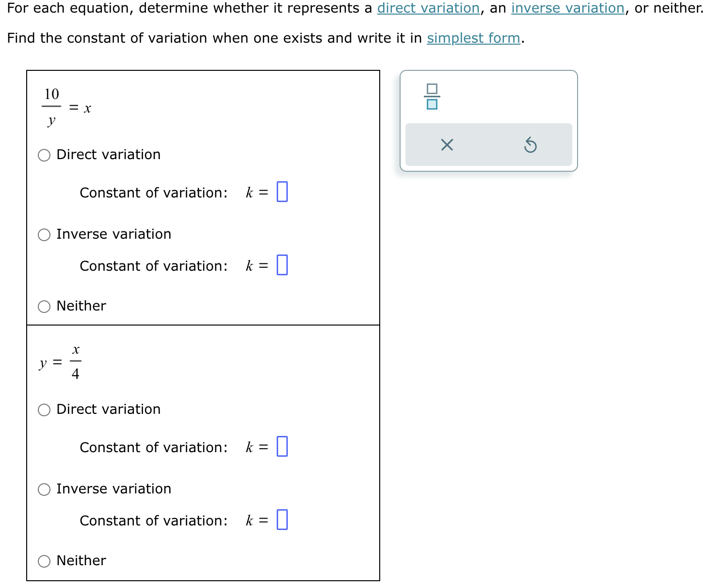Select Inverse variation for the 10/y = x equation
Screen dimensions: 709x588
tap(44, 234)
